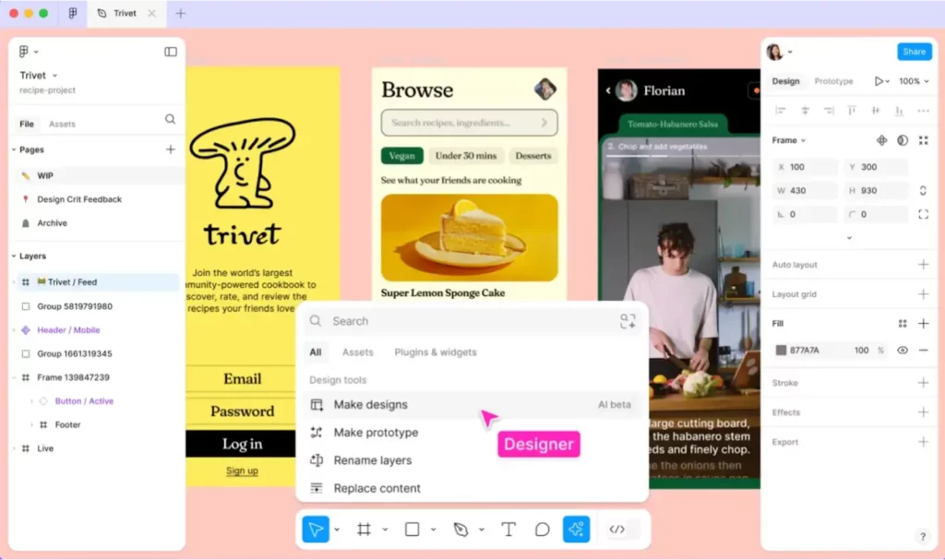Collapse the Pages section
The image size is (945, 560).
14,149
